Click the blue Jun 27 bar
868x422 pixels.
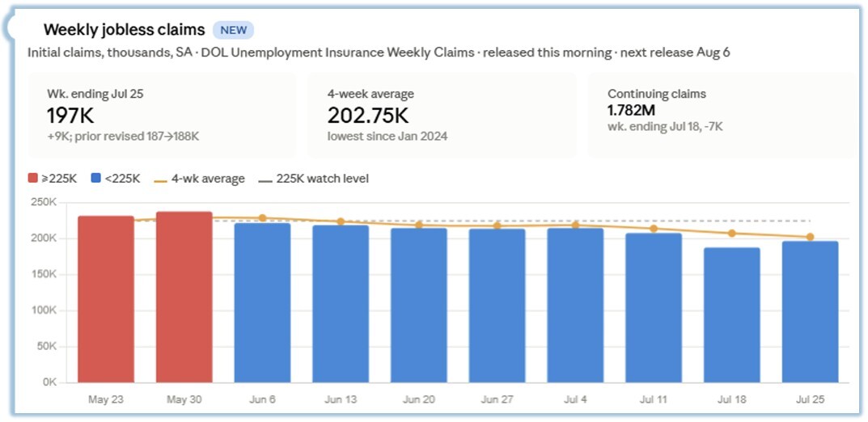pos(498,306)
